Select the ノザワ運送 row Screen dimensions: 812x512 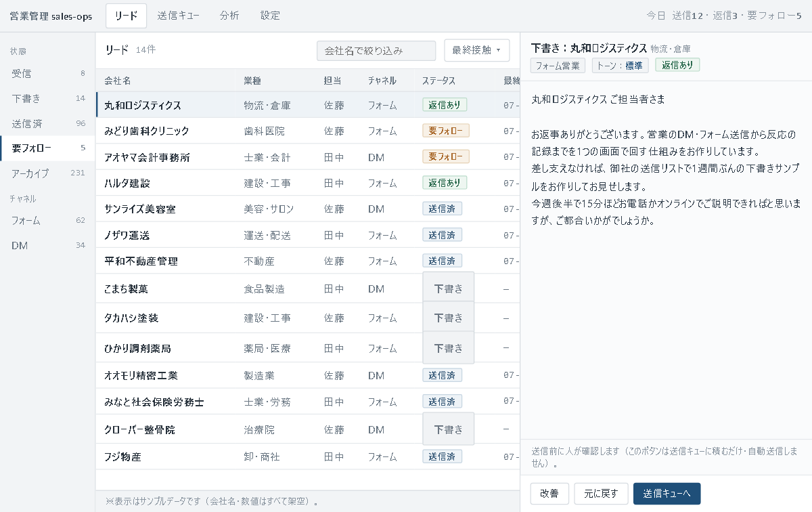(x=308, y=235)
